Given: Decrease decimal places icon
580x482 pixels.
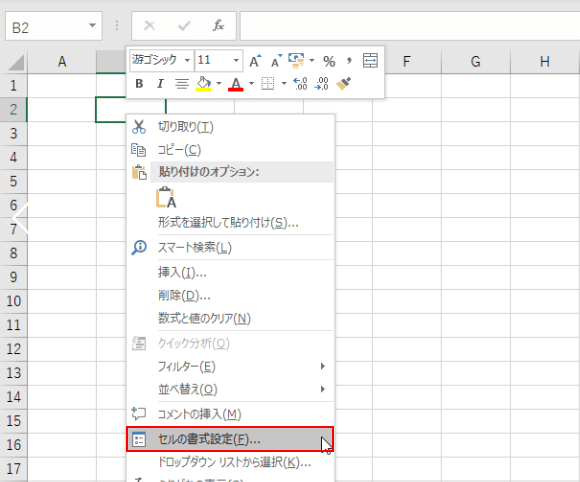Looking at the screenshot, I should tap(321, 84).
